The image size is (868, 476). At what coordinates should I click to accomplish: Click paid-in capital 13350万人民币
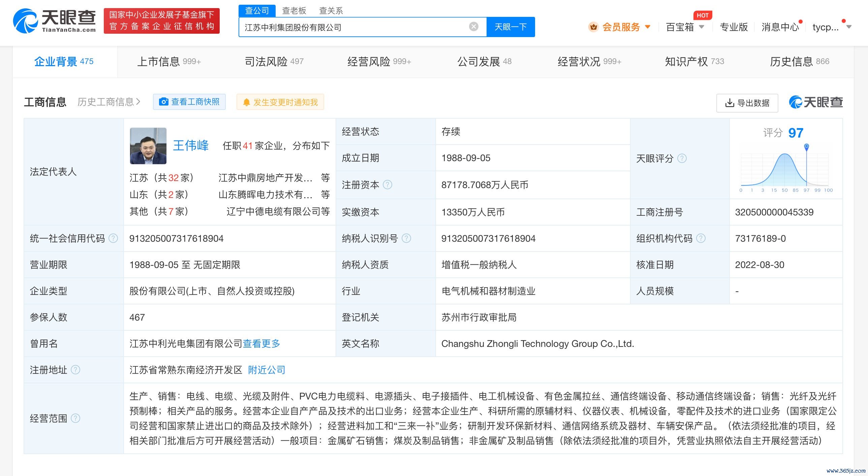(473, 212)
